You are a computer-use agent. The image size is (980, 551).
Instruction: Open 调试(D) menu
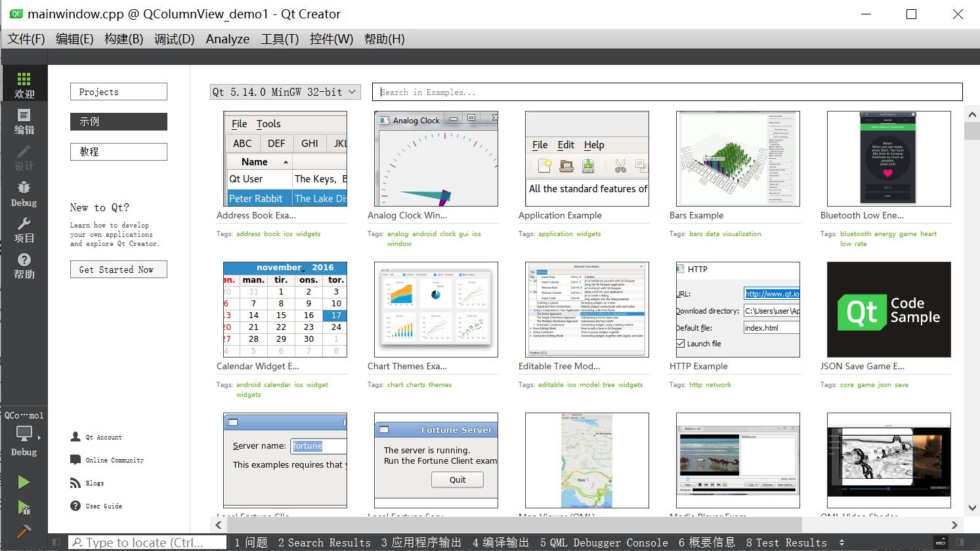point(175,39)
